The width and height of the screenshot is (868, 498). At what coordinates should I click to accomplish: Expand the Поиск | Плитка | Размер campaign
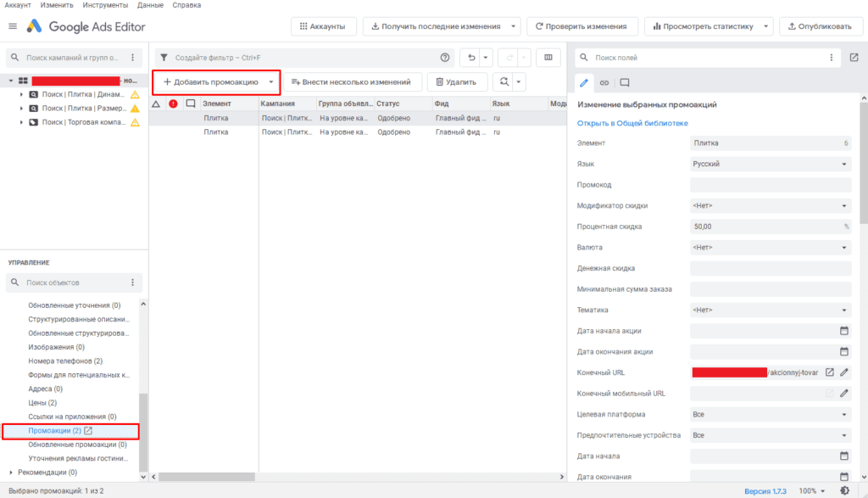click(x=21, y=109)
